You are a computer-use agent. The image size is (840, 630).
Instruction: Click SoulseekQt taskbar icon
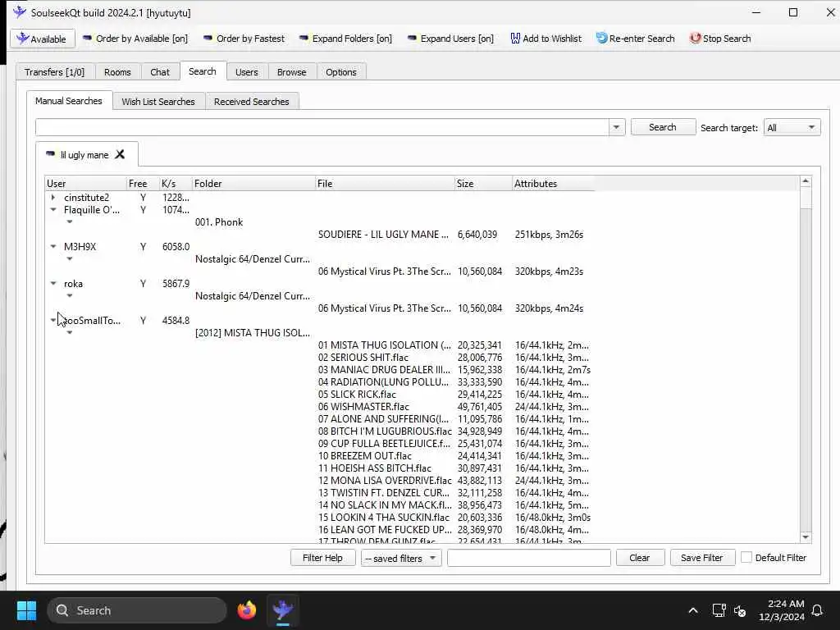283,610
